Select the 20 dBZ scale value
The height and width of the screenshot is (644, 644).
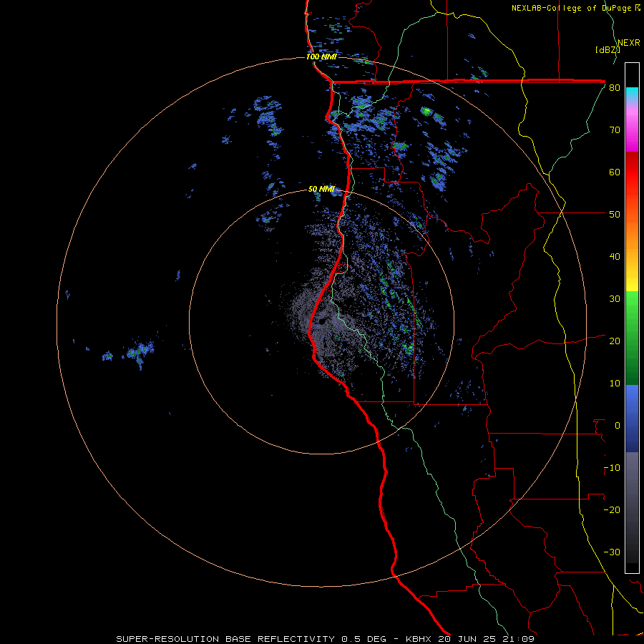pyautogui.click(x=615, y=341)
